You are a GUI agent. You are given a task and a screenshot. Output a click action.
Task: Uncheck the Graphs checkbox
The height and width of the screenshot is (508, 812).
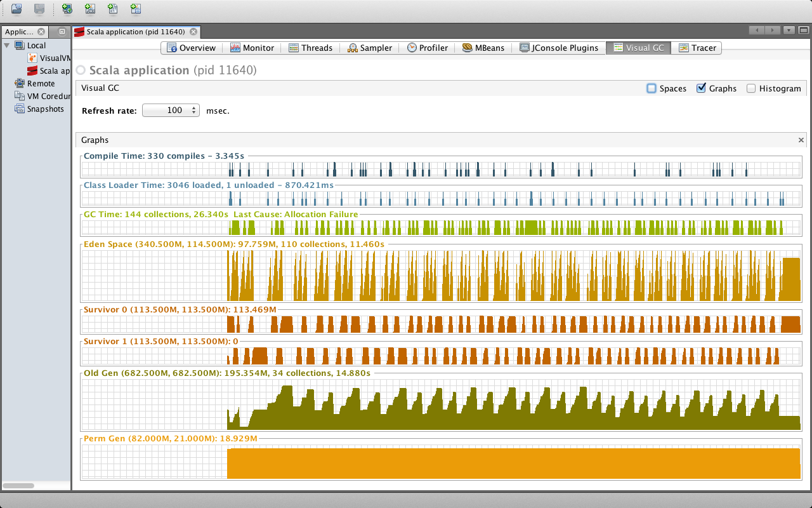click(x=701, y=88)
